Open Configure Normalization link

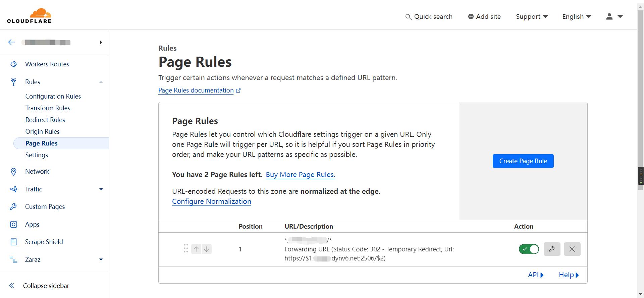211,201
